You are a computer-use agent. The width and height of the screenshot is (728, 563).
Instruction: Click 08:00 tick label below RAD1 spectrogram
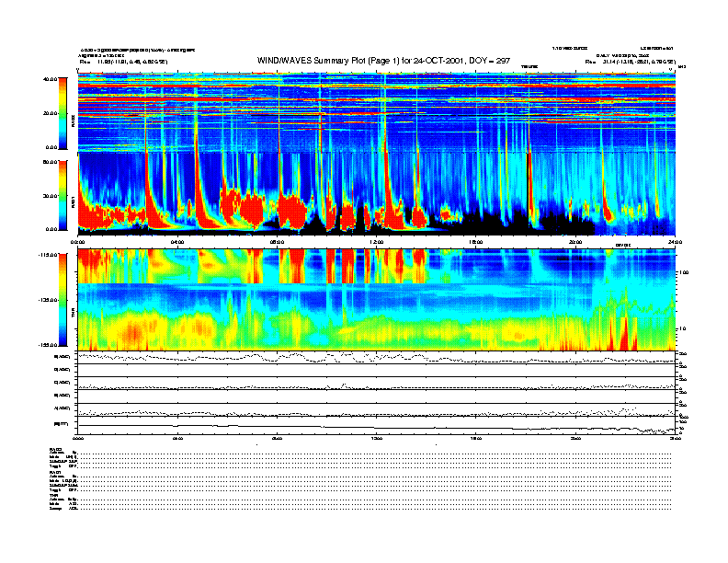tap(277, 243)
